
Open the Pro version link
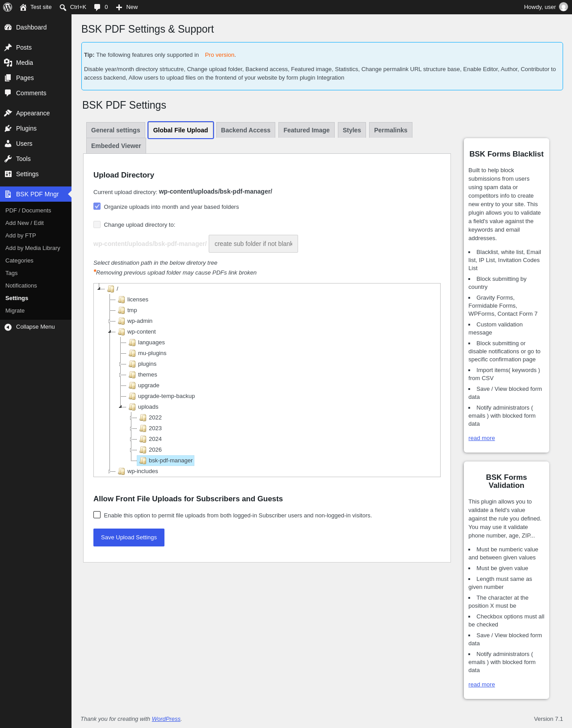219,55
